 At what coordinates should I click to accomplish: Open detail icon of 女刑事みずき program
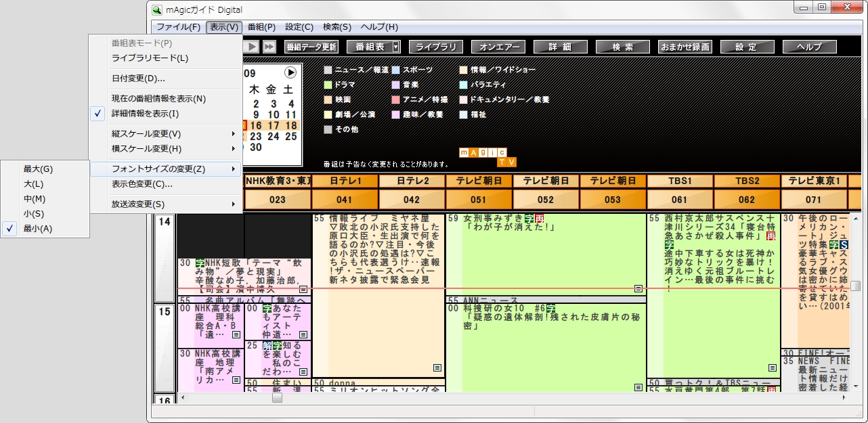pos(638,288)
